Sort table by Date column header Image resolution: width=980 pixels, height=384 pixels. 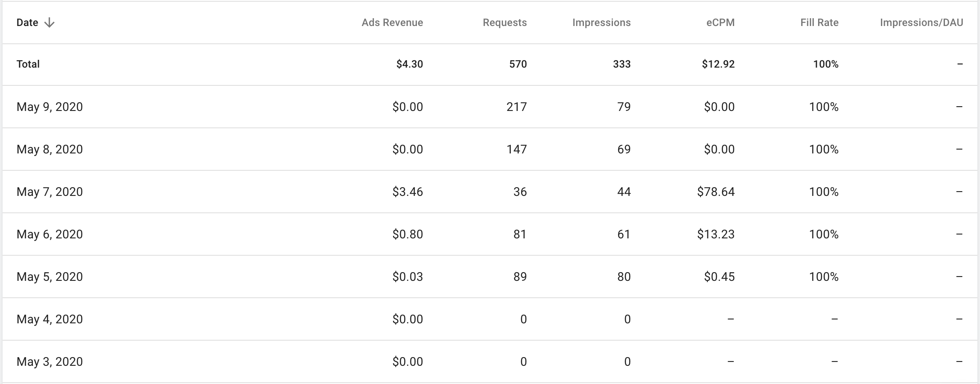pyautogui.click(x=27, y=23)
